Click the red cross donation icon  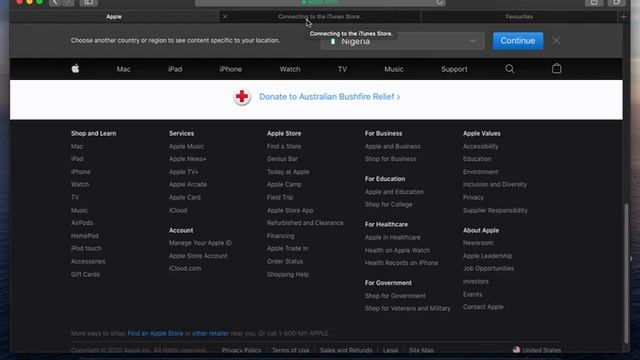click(x=242, y=97)
